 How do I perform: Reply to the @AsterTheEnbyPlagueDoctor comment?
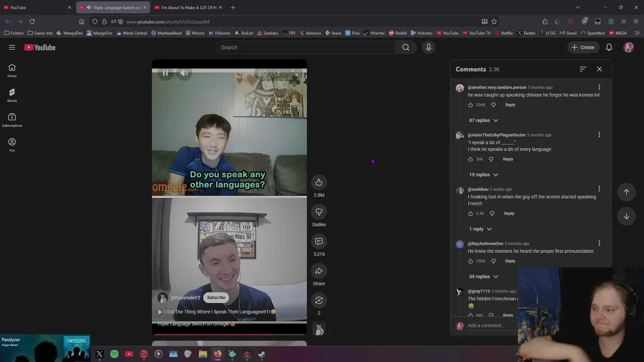click(x=508, y=159)
